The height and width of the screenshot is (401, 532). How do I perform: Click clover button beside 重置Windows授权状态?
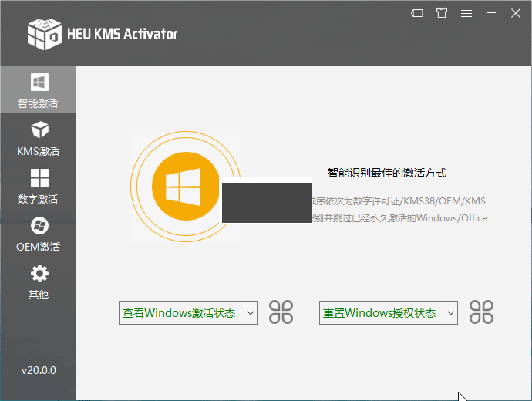pyautogui.click(x=482, y=312)
